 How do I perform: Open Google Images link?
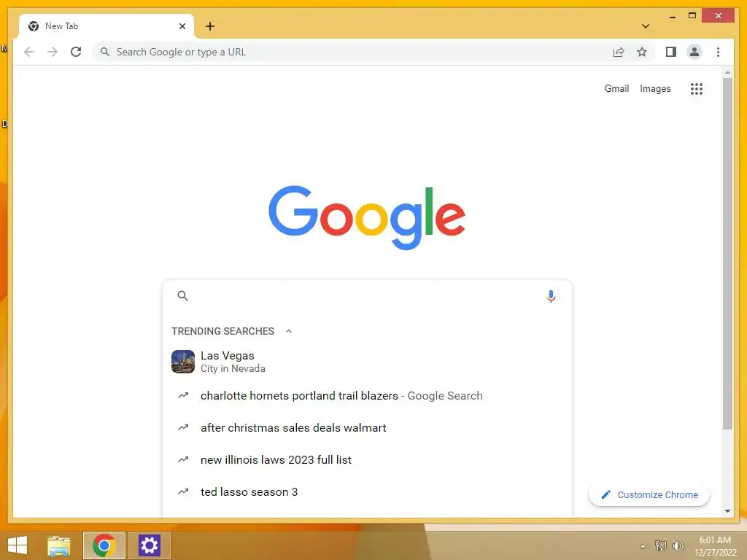pos(655,88)
